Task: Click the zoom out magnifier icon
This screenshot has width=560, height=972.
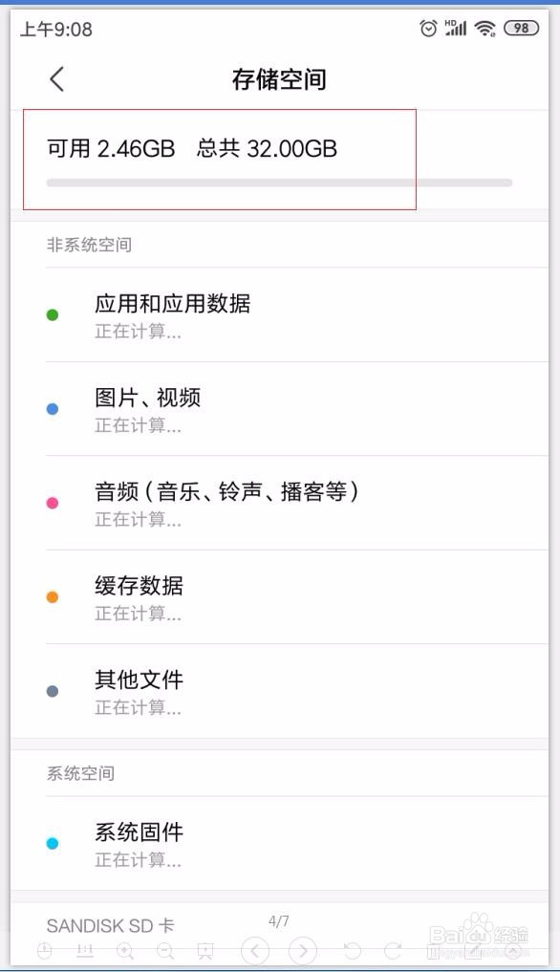Action: (165, 951)
